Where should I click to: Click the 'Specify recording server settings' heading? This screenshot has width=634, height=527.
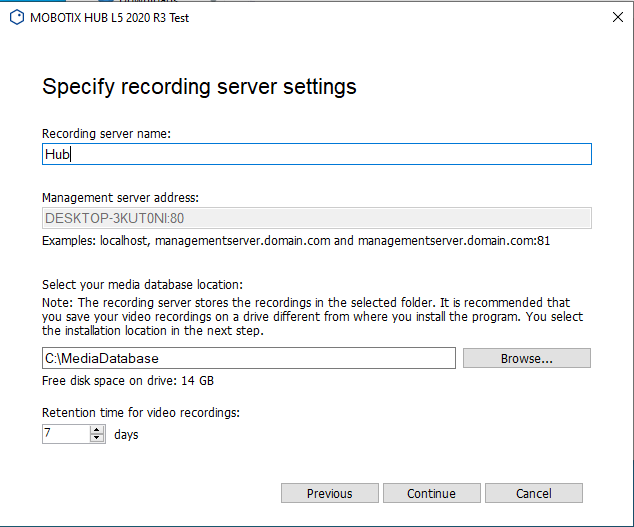pos(199,87)
